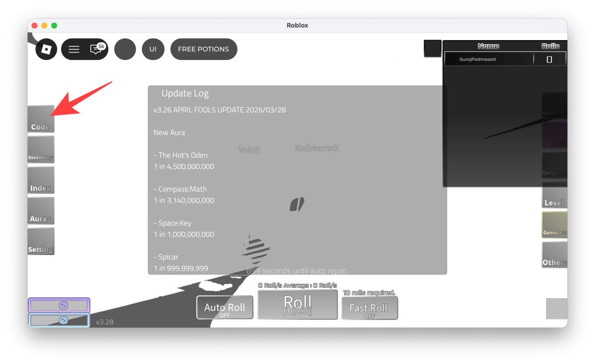The width and height of the screenshot is (595, 364).
Task: Click the Code button in the left sidebar
Action: pos(40,120)
